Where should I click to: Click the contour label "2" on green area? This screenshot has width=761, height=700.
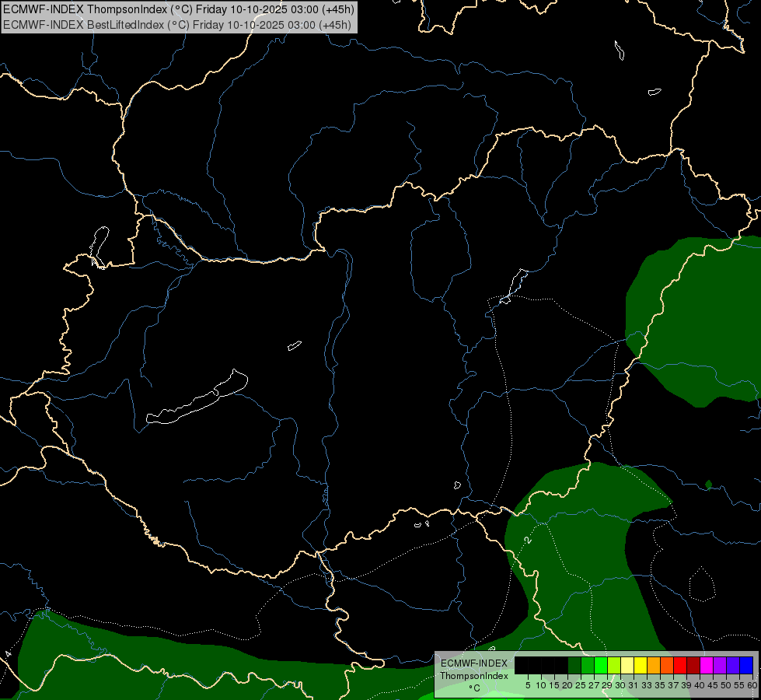[528, 539]
